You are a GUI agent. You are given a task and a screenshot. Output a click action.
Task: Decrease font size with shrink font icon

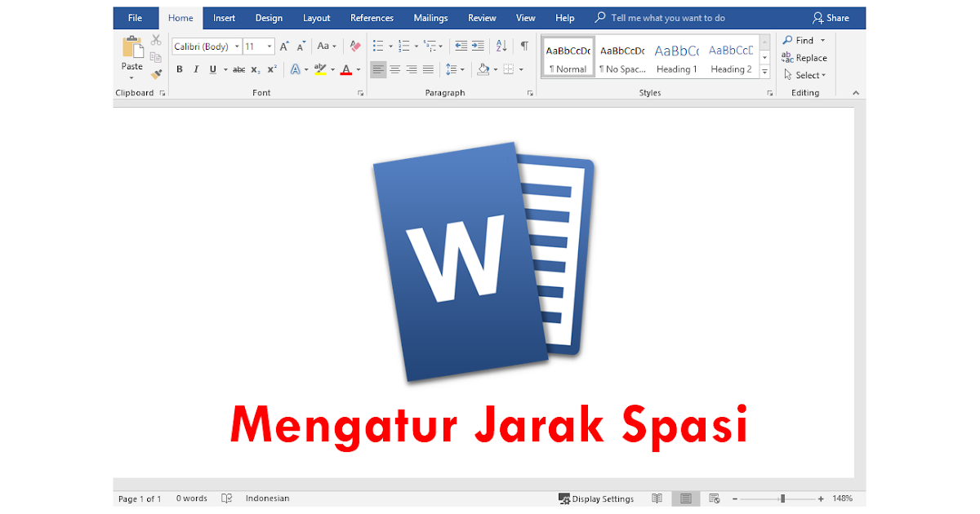(x=301, y=47)
